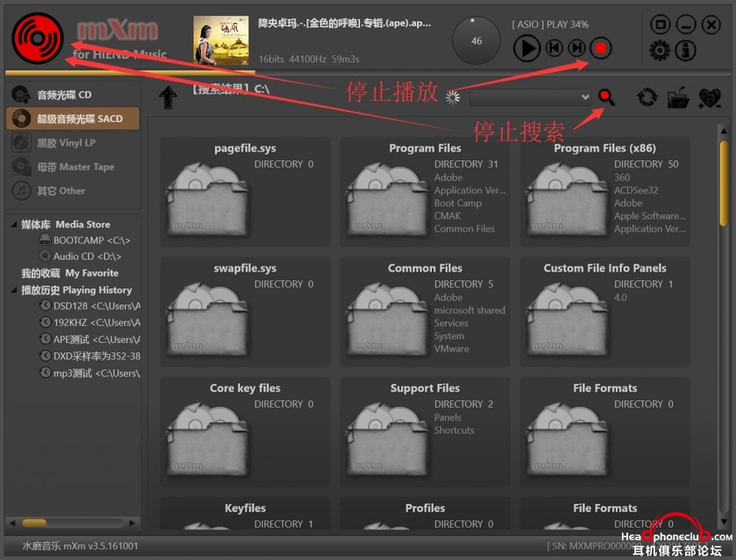736x560 pixels.
Task: Seek on the yellow playback progress bar
Action: [x=130, y=73]
